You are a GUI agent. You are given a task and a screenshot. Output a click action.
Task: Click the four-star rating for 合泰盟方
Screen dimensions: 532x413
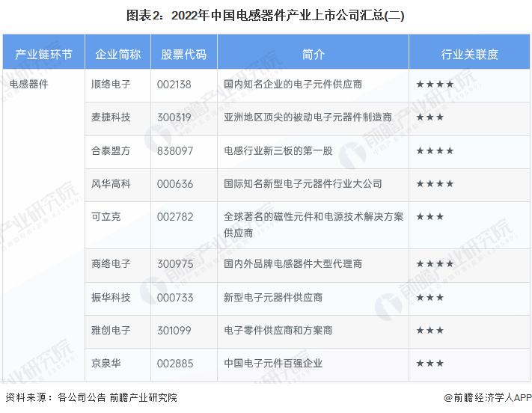click(435, 150)
